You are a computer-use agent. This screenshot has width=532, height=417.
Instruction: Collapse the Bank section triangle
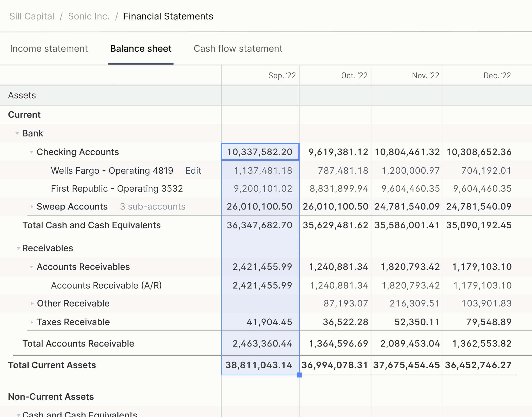tap(17, 133)
